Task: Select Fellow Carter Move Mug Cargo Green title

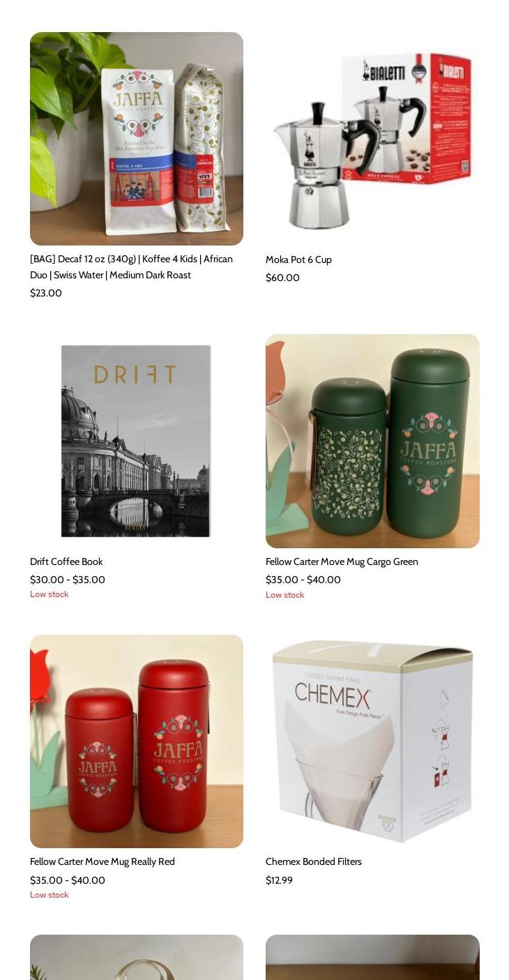Action: (x=342, y=561)
